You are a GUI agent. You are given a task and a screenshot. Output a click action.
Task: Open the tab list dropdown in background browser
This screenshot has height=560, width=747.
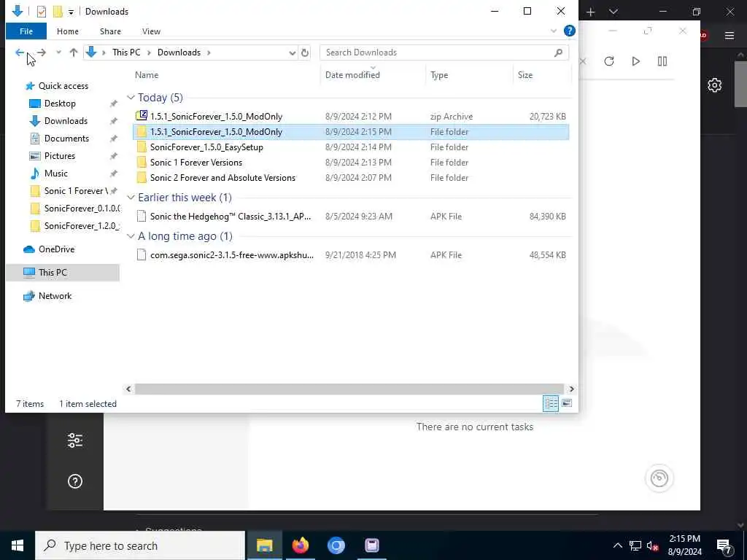point(613,12)
